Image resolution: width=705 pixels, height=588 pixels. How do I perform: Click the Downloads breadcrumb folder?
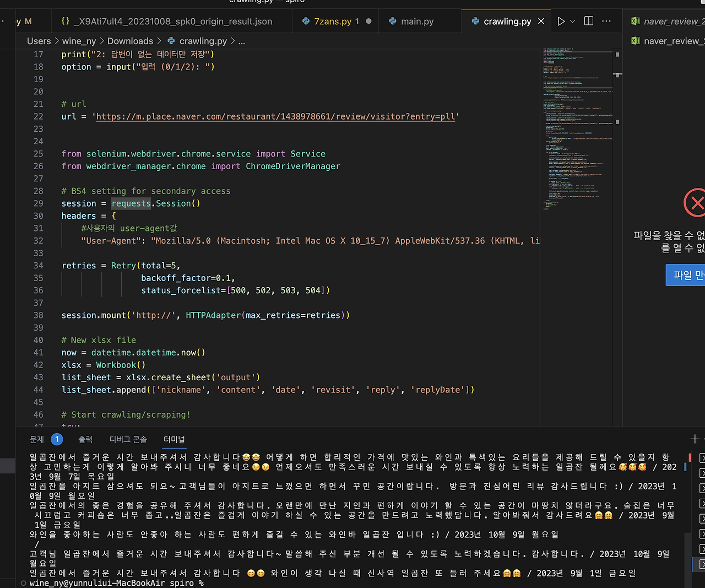(x=130, y=41)
